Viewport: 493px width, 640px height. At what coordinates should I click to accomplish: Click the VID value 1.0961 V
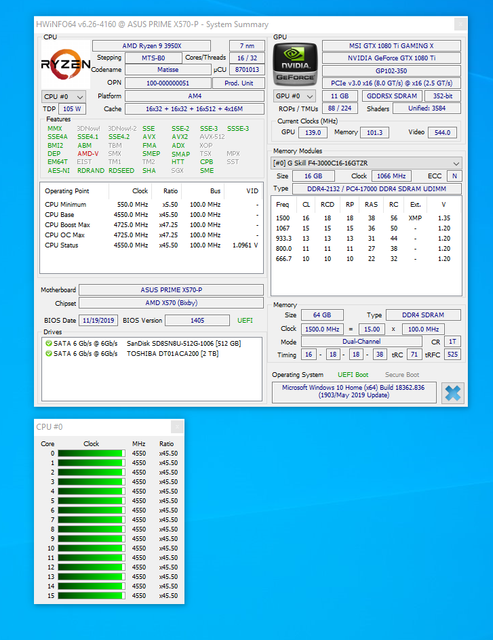point(245,245)
